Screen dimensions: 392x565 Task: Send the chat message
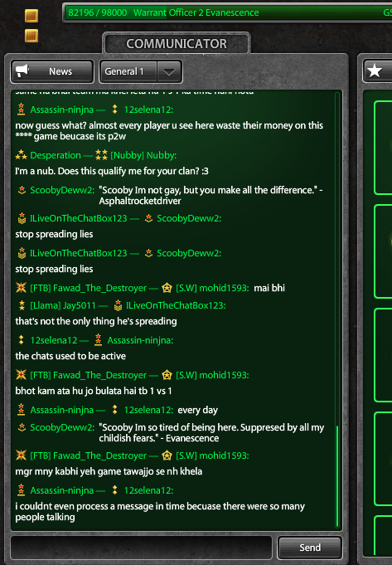[310, 548]
